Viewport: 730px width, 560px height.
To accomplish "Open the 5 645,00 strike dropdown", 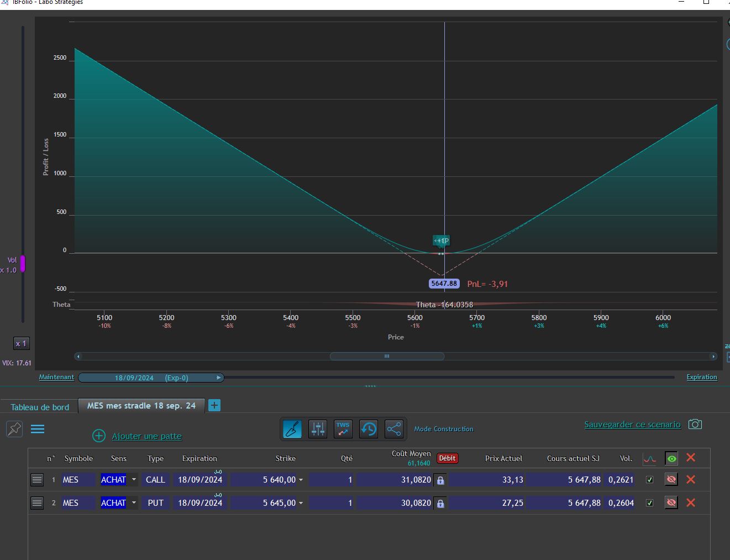I will click(301, 503).
